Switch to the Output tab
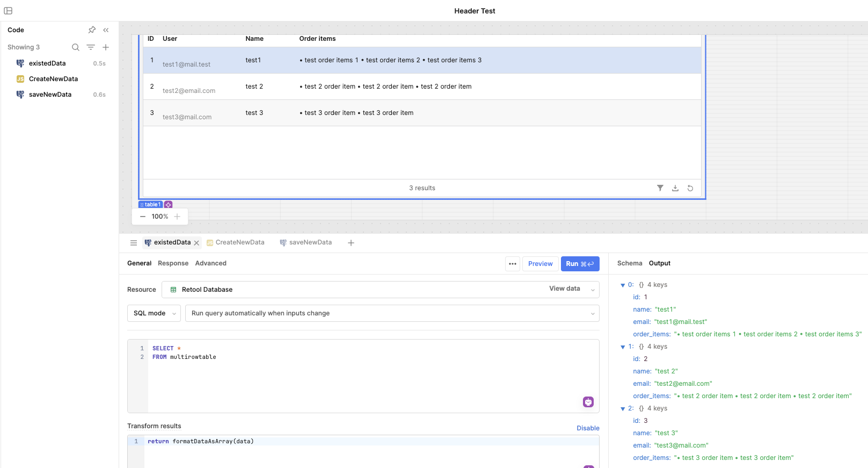The image size is (868, 468). [x=660, y=263]
